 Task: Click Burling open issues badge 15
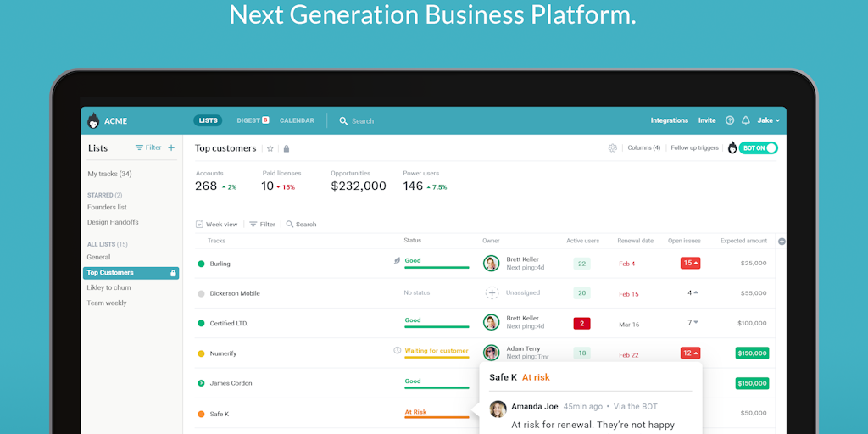tap(690, 263)
